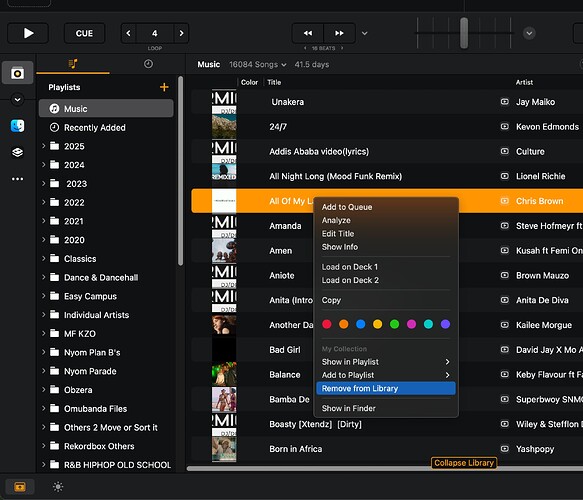Select Add to Queue menu entry
The width and height of the screenshot is (583, 500).
(347, 207)
